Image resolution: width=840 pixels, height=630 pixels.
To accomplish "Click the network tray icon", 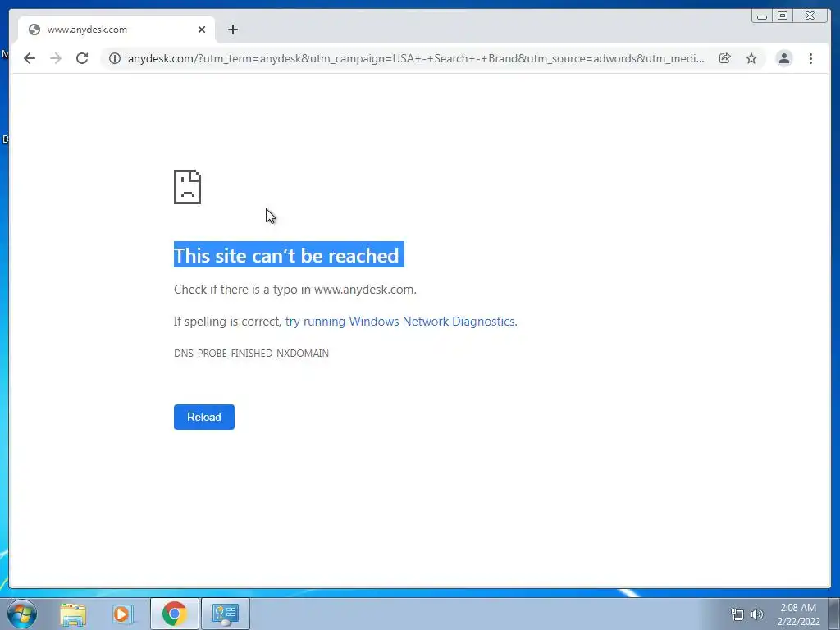I will tap(737, 614).
